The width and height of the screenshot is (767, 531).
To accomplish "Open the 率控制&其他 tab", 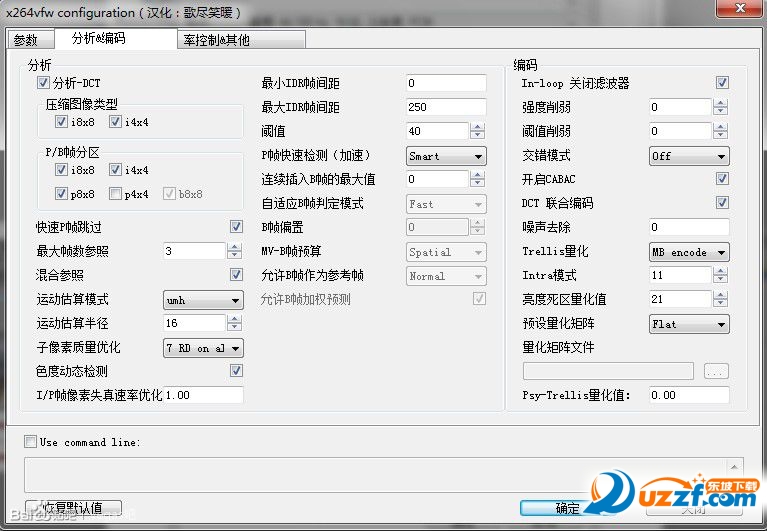I will (242, 40).
